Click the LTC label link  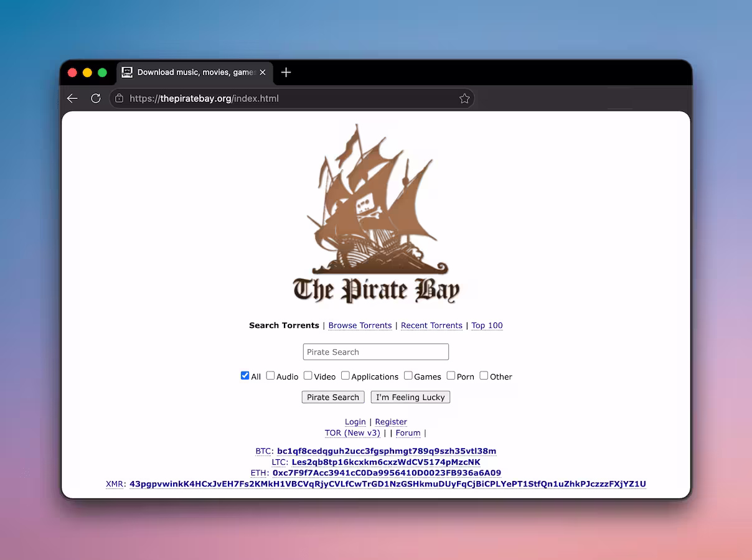coord(279,462)
